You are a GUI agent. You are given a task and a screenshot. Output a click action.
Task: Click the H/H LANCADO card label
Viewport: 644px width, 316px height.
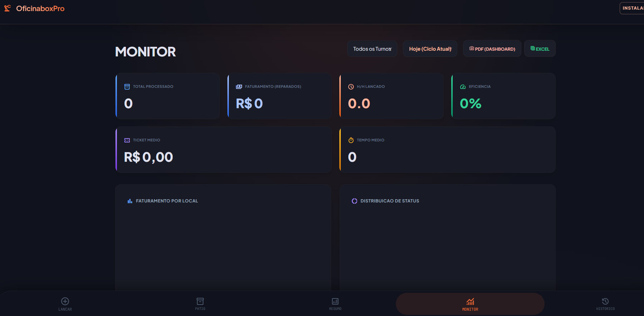tap(371, 87)
